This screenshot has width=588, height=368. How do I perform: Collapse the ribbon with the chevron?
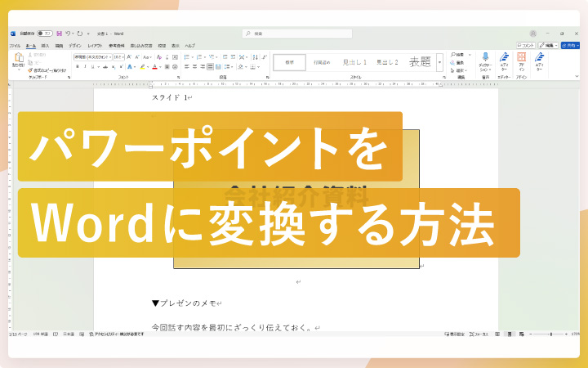click(x=577, y=76)
